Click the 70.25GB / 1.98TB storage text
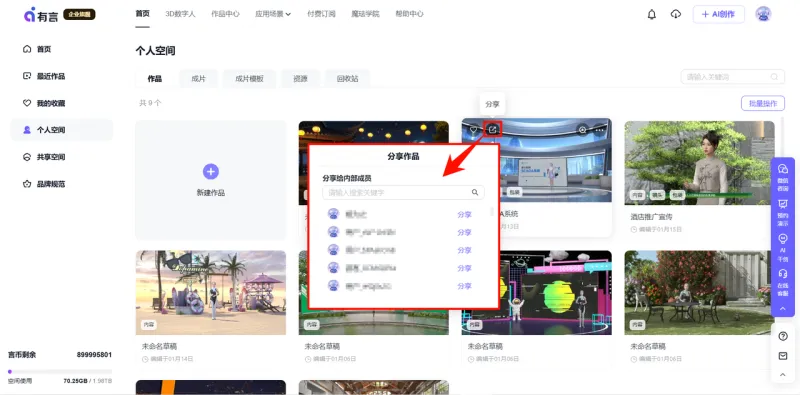This screenshot has width=800, height=395. pos(88,381)
